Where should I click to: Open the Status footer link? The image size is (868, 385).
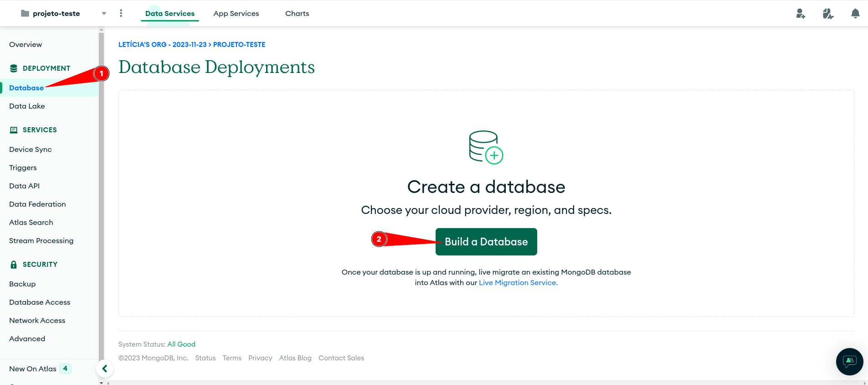pos(205,358)
